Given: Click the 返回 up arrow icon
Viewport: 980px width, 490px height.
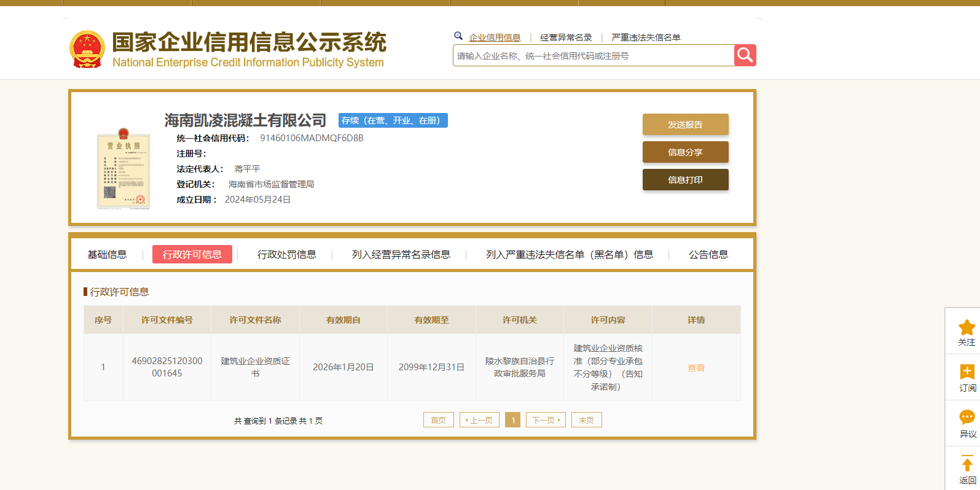Looking at the screenshot, I should click(966, 464).
